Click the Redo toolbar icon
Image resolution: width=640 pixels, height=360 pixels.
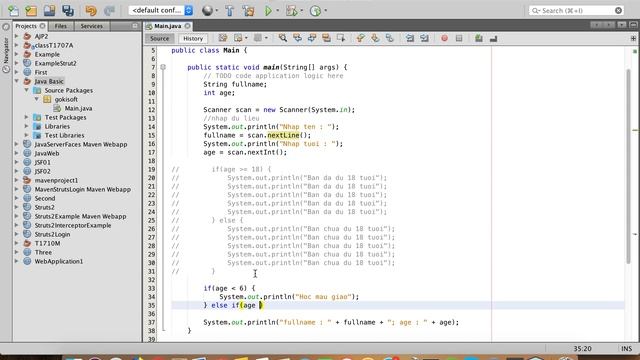[x=109, y=11]
